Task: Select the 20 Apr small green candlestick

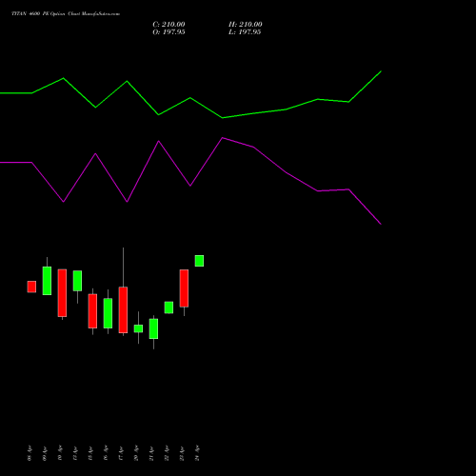Action: pos(138,328)
